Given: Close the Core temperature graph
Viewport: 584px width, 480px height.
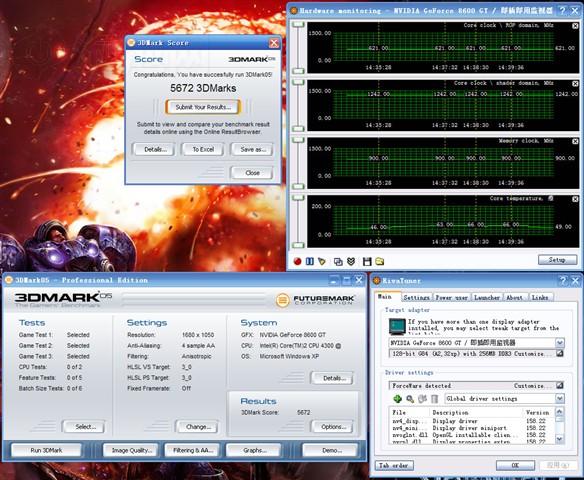Looking at the screenshot, I should coord(575,199).
